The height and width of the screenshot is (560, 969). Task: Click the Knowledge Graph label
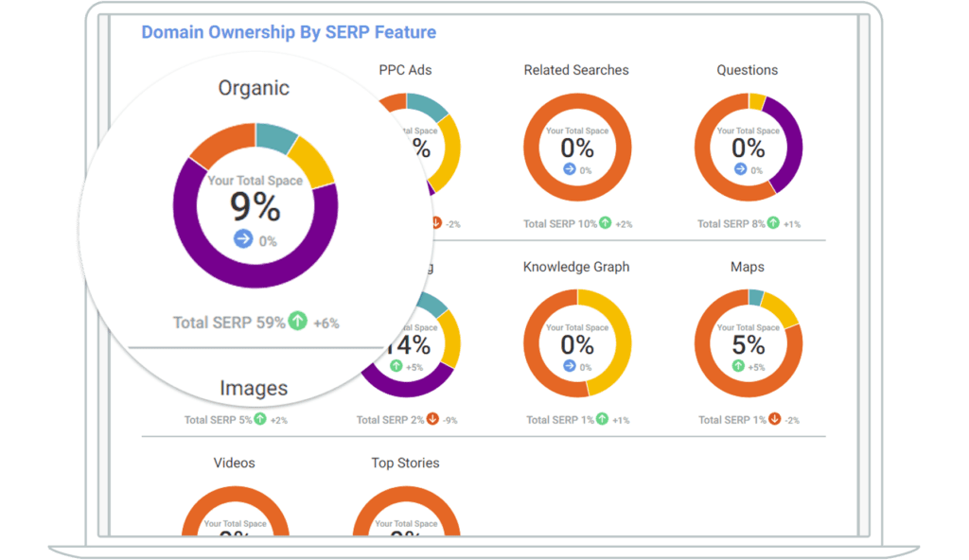click(x=576, y=267)
